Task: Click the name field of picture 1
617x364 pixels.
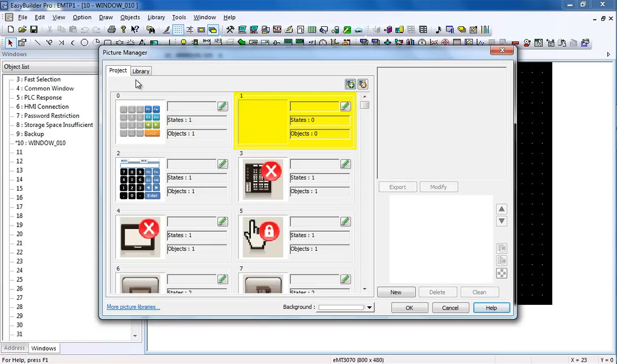Action: [x=314, y=106]
